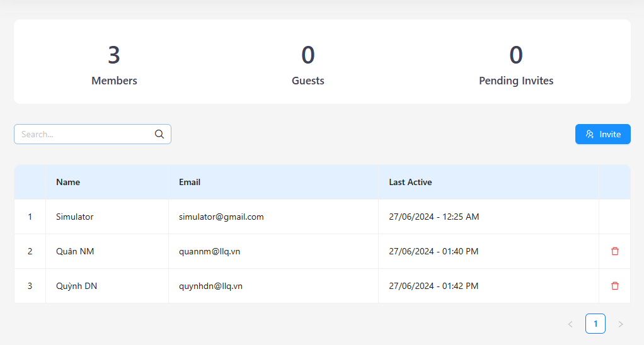Click email quannm@llq.vn

pos(209,251)
